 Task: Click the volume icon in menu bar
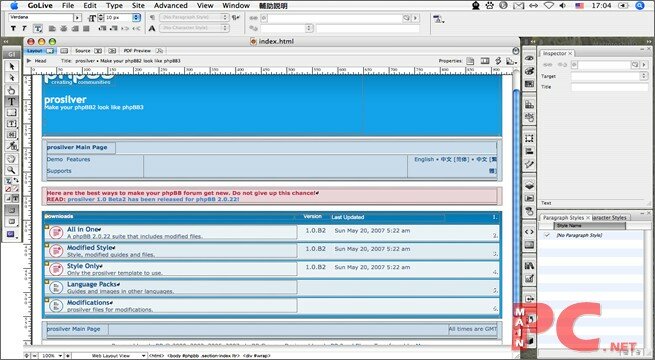563,5
